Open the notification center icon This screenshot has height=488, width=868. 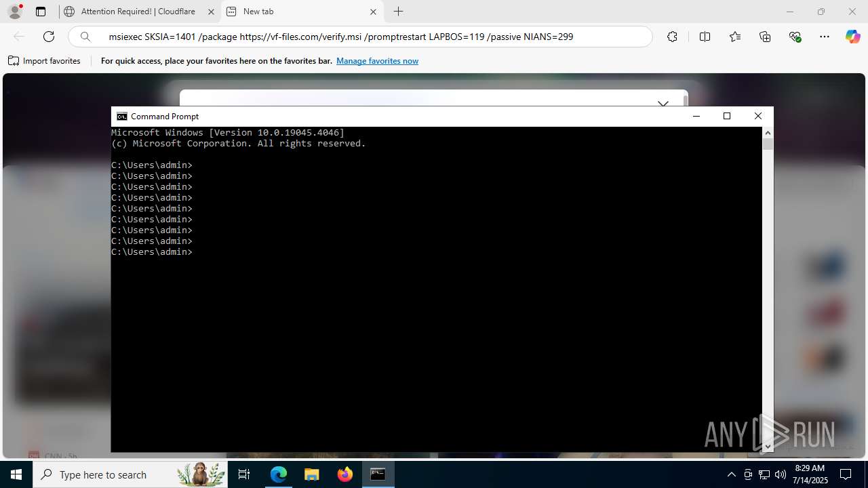point(846,474)
